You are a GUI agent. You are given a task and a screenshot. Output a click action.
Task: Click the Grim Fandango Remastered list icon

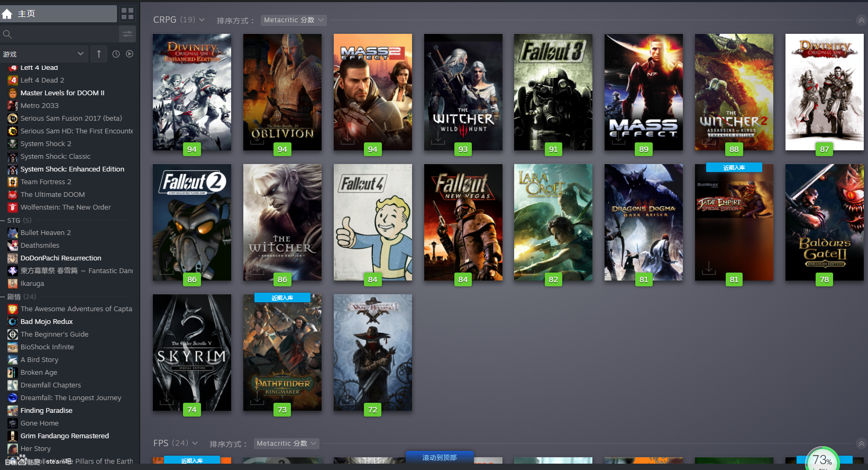(x=13, y=436)
